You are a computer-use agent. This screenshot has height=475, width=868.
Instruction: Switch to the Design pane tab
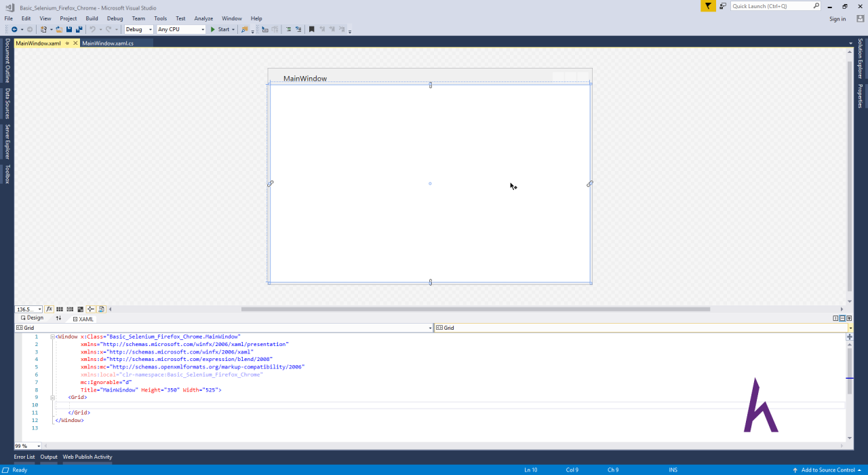point(32,318)
